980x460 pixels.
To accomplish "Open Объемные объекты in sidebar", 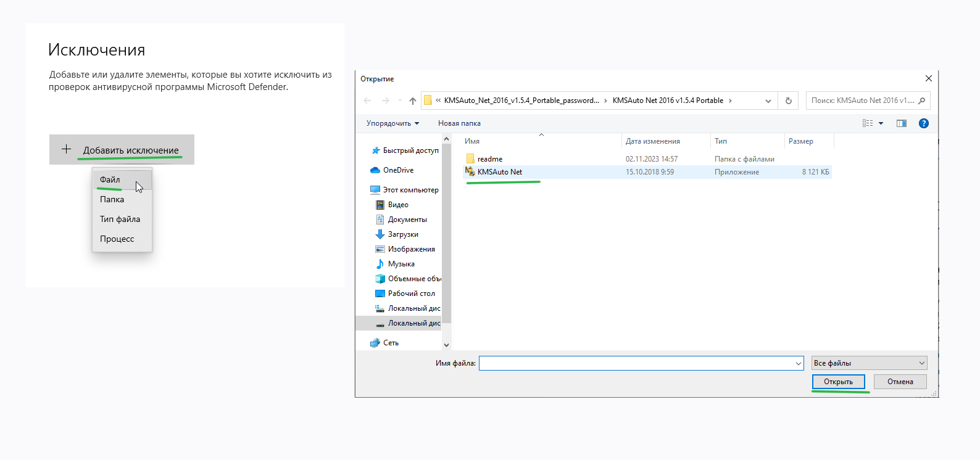I will pos(408,279).
